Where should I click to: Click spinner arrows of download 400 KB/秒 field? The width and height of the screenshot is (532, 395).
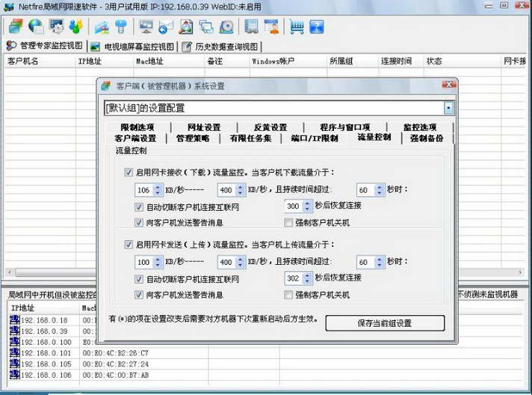(x=240, y=189)
